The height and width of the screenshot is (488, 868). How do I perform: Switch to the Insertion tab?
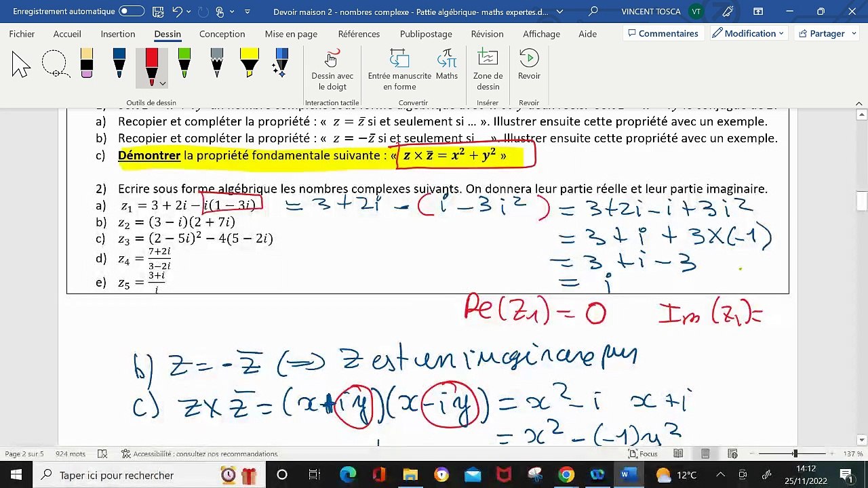[x=118, y=34]
